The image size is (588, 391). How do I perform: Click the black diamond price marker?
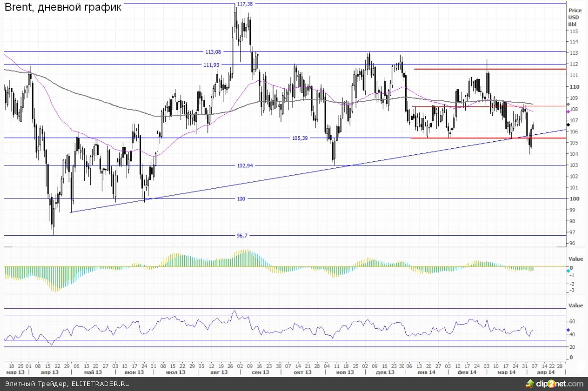coord(568,124)
